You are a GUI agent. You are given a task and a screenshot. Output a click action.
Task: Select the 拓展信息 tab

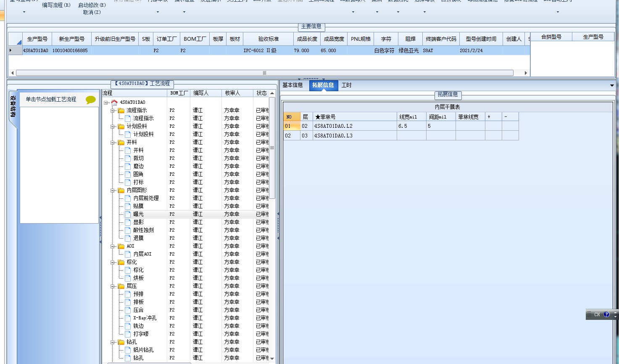point(323,85)
